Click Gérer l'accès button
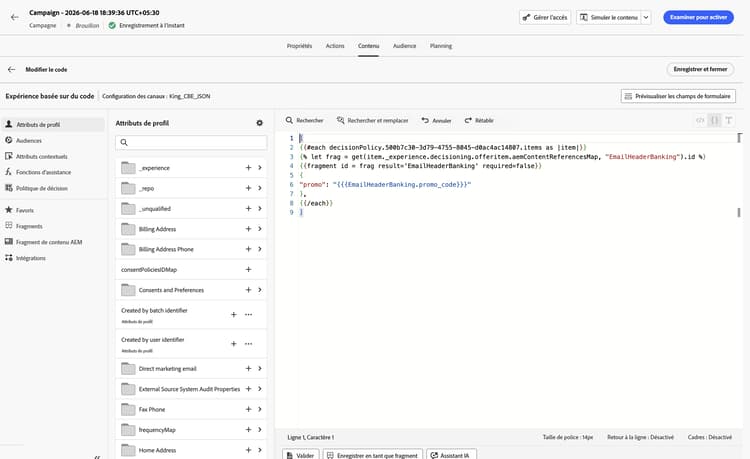This screenshot has width=750, height=459. (545, 17)
